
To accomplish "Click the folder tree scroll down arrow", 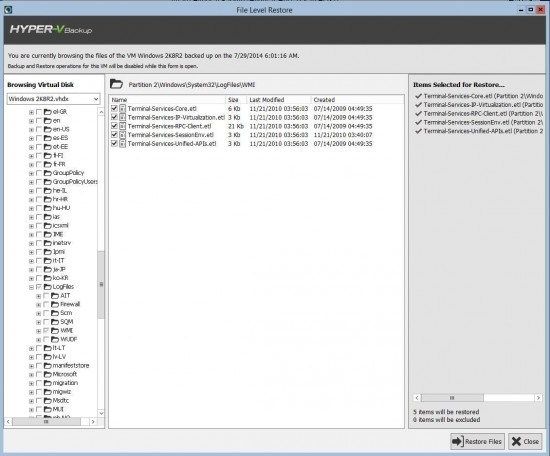I will pos(101,413).
